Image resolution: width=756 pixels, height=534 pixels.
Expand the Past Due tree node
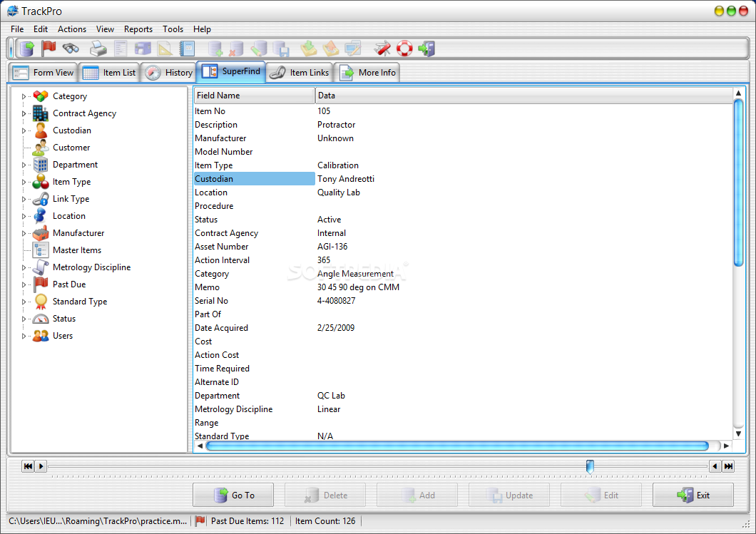[24, 285]
